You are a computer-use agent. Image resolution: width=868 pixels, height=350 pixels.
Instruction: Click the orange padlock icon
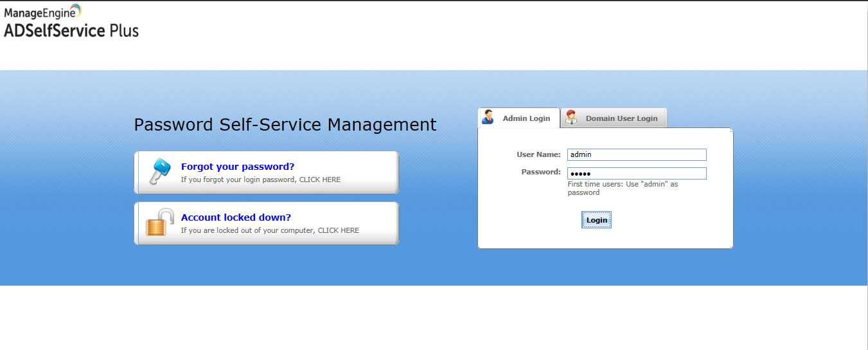point(160,222)
